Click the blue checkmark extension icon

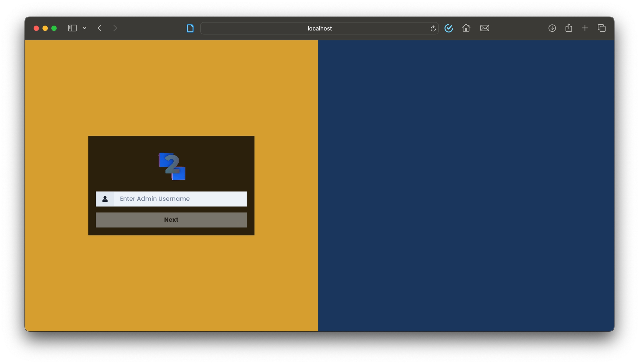[448, 28]
